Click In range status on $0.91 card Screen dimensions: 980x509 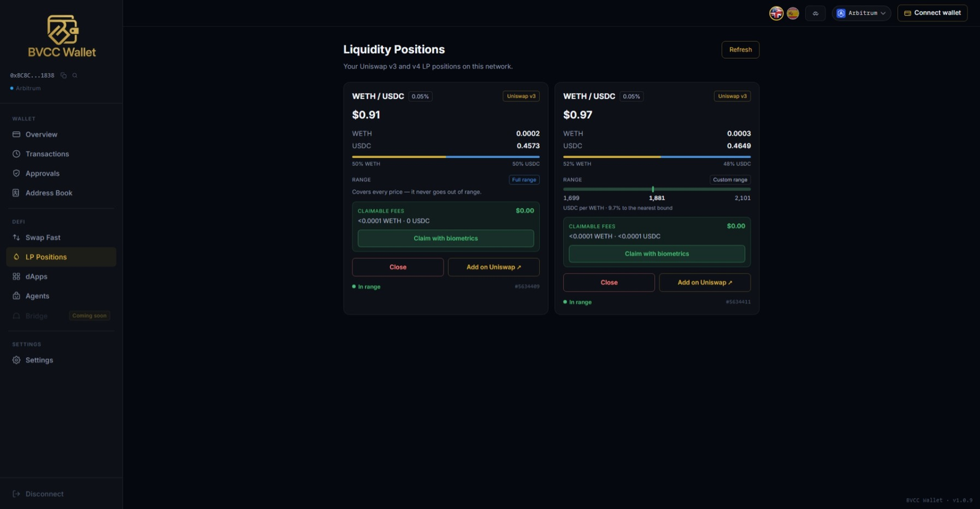click(366, 287)
